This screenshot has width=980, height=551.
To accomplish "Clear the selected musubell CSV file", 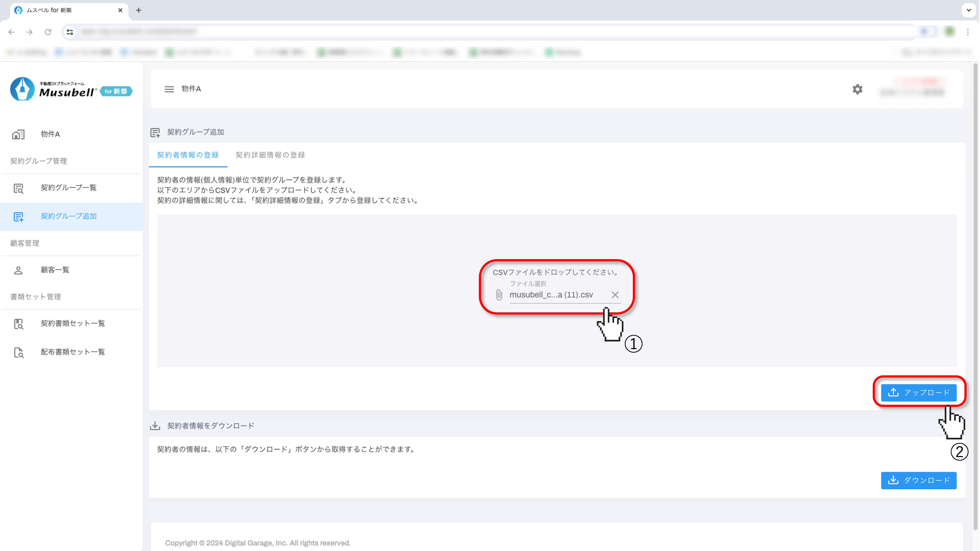I will coord(615,295).
